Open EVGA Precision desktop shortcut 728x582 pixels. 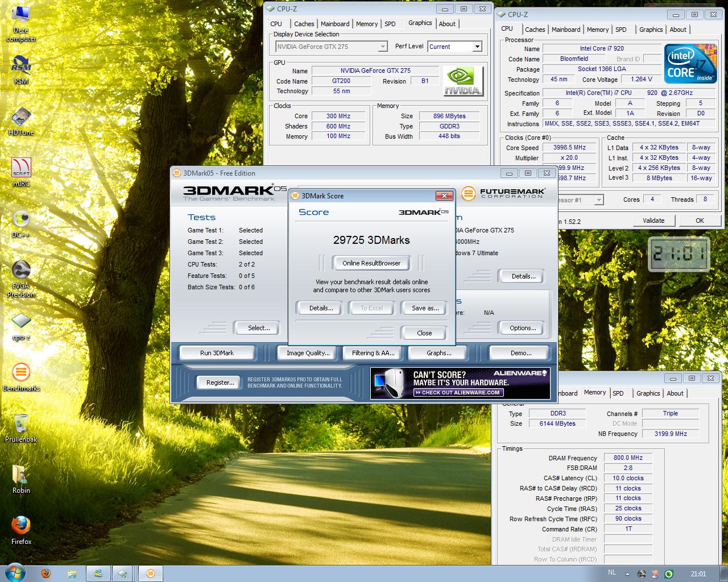pyautogui.click(x=21, y=278)
